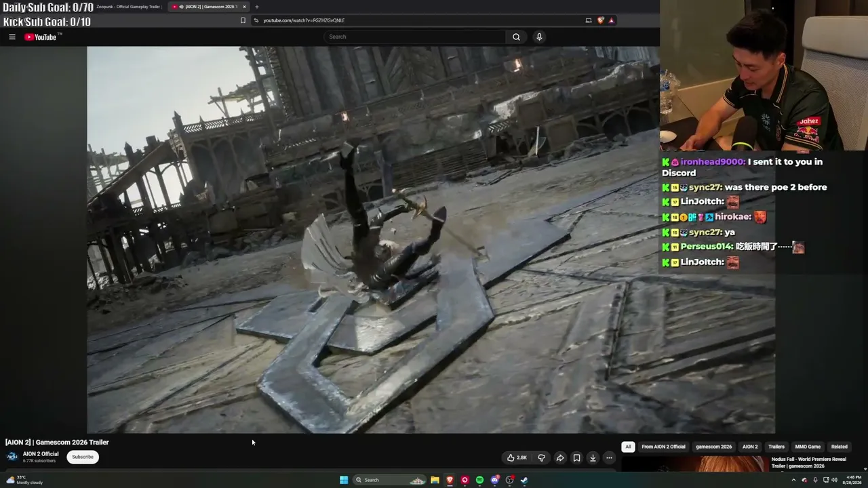Open Spotify from the taskbar
Screen dimensions: 868x488
(479, 480)
